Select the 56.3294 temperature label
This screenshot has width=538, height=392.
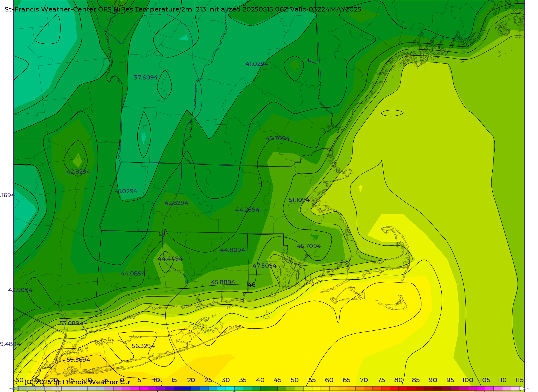(143, 346)
